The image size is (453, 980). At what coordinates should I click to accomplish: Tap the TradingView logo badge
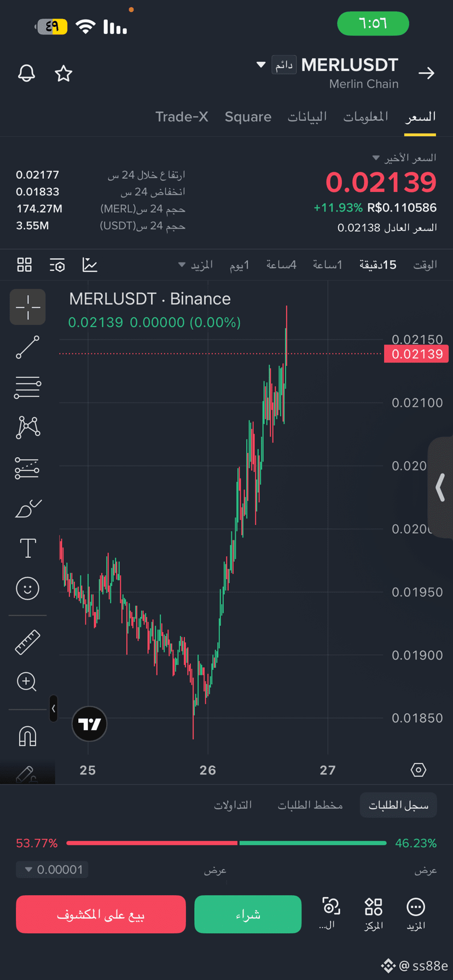89,724
